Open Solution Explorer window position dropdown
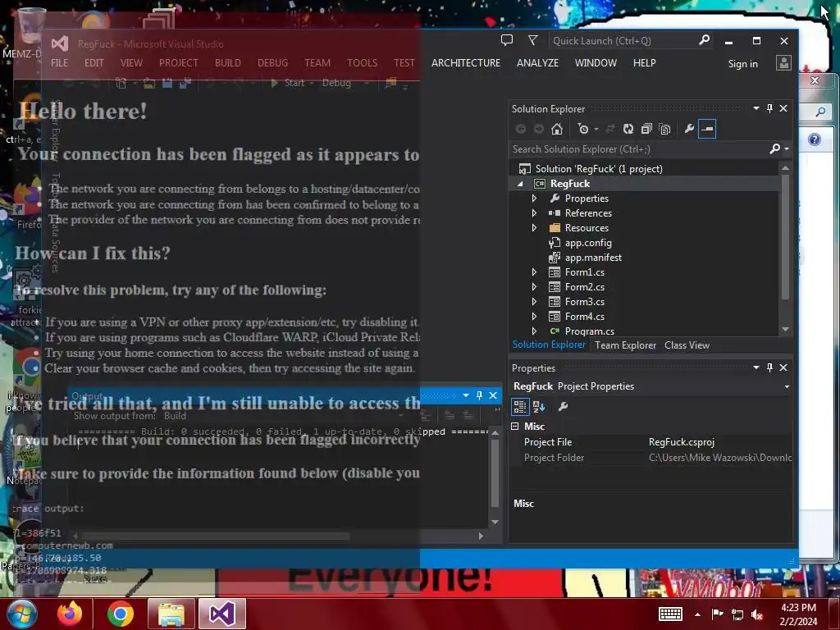Viewport: 840px width, 630px height. (756, 108)
